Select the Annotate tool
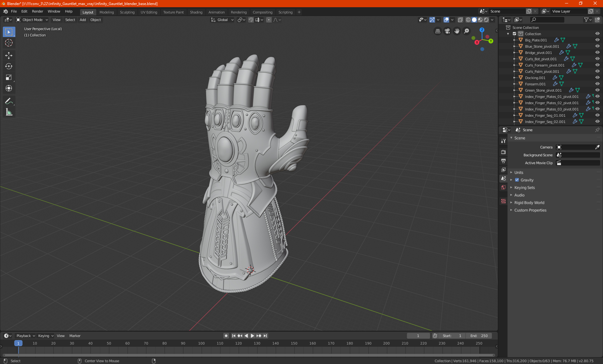Viewport: 603px width, 364px height. coord(9,101)
